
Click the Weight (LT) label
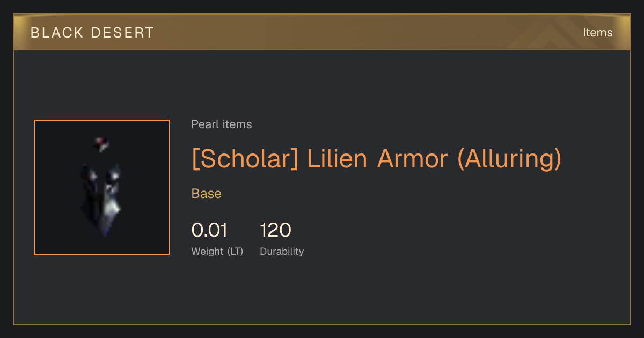pyautogui.click(x=217, y=252)
